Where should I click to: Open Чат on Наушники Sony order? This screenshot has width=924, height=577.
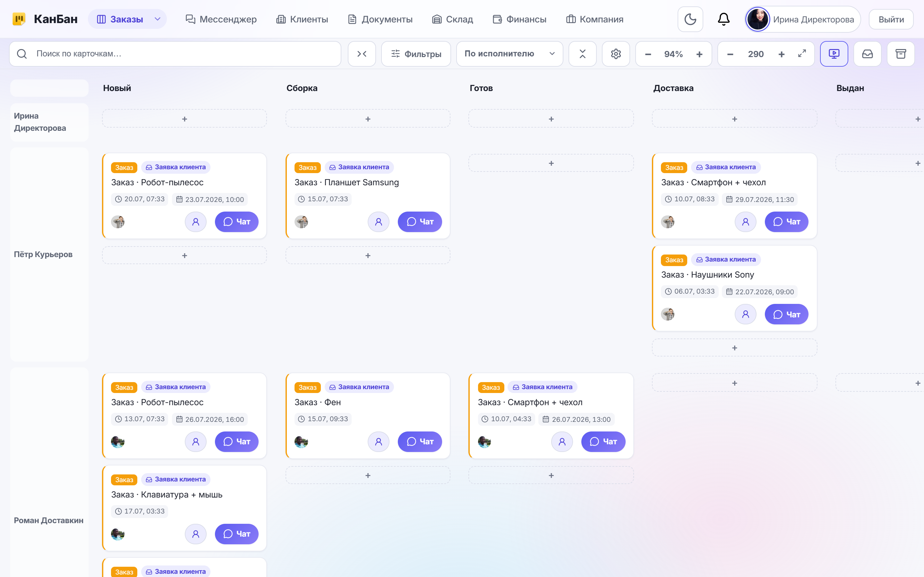pyautogui.click(x=786, y=314)
